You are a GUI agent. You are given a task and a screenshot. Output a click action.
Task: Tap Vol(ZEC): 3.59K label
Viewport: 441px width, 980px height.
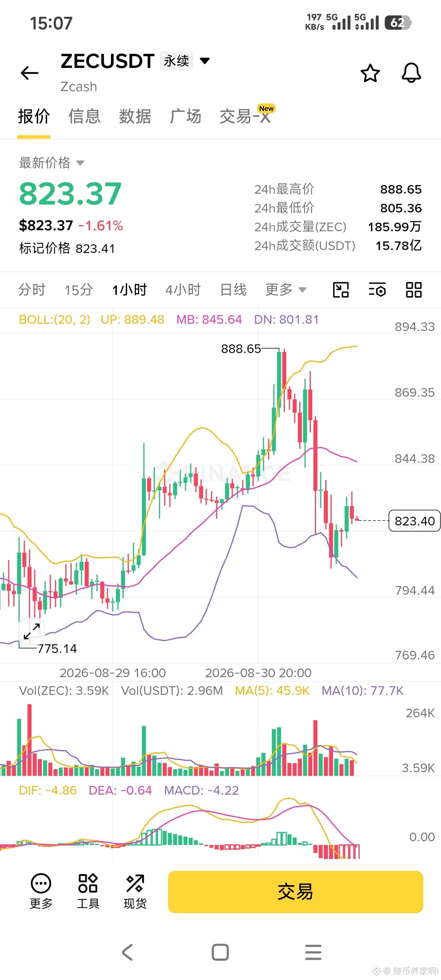(x=64, y=691)
